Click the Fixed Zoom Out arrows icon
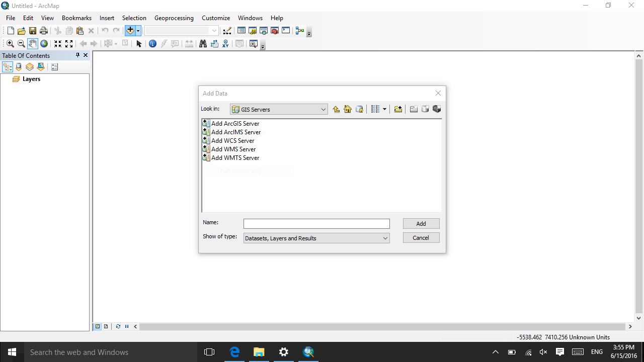The width and height of the screenshot is (644, 362). coord(69,44)
